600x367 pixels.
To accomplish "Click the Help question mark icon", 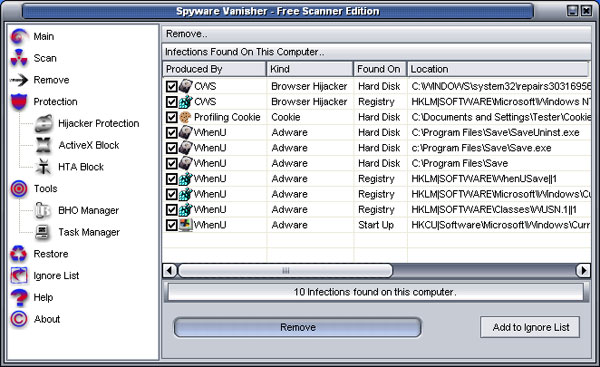I will coord(19,297).
